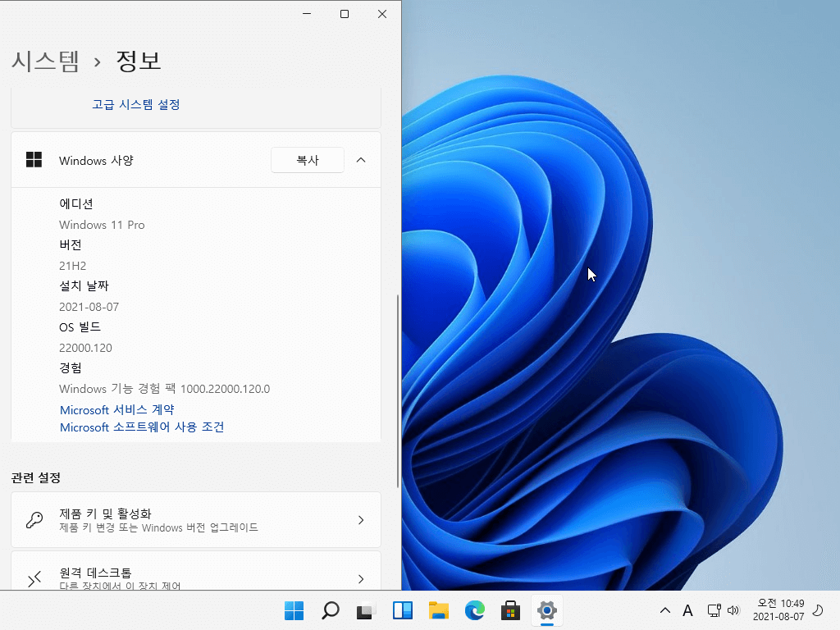Screen dimensions: 840x630
Task: Open Microsoft 소프트웨어 사용 조건 link
Action: coord(142,427)
